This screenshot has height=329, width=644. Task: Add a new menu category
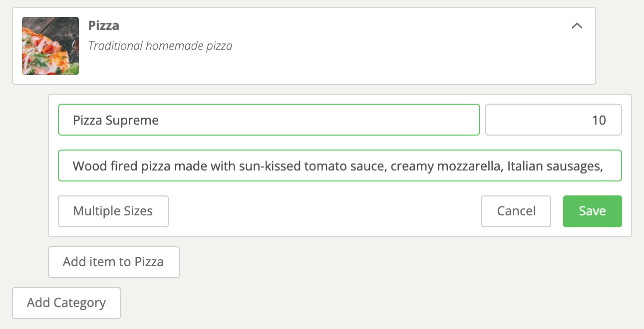coord(66,303)
